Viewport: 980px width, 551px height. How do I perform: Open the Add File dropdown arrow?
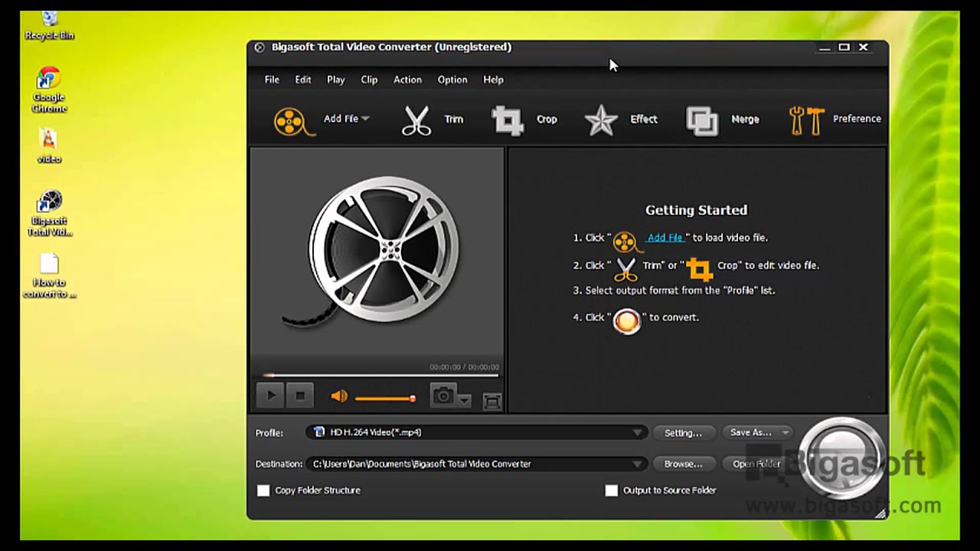(365, 119)
